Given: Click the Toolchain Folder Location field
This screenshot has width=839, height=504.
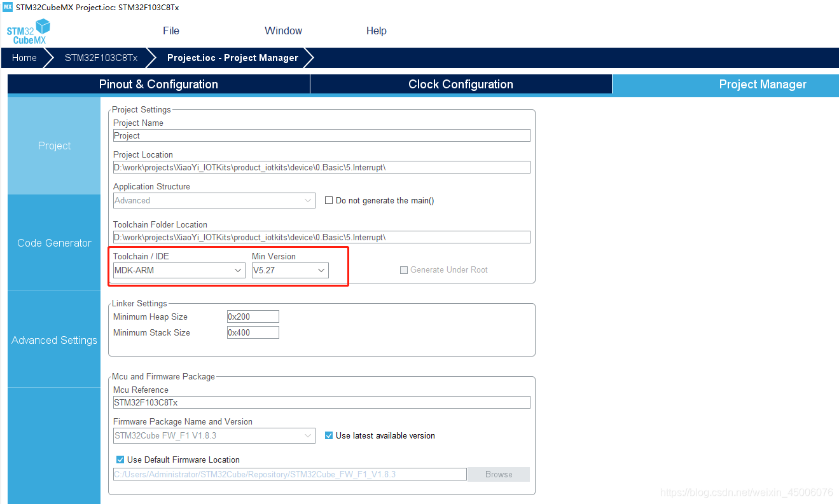Looking at the screenshot, I should 321,237.
